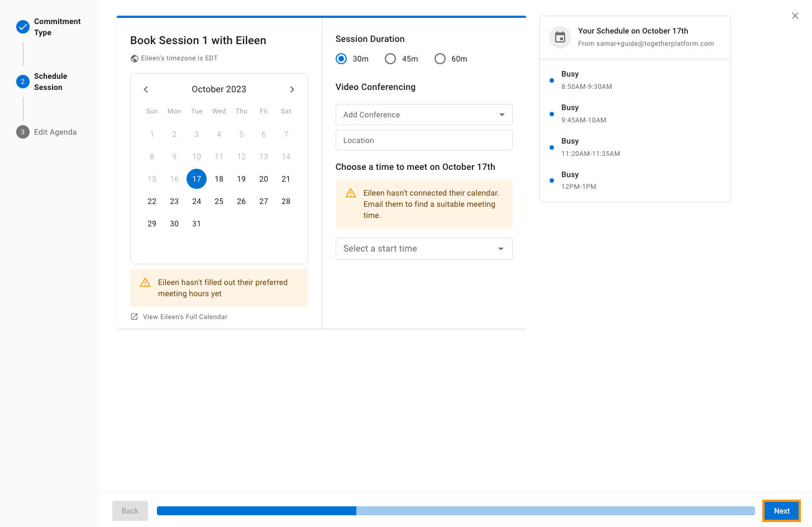
Task: Click 'Choose a time to meet' heading
Action: pos(415,167)
